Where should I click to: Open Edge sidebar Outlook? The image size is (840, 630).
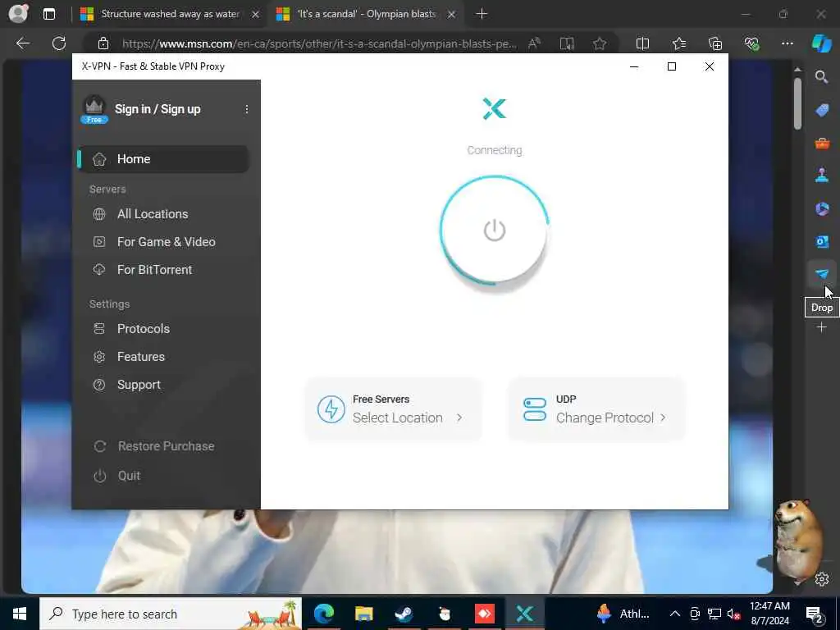click(x=822, y=242)
